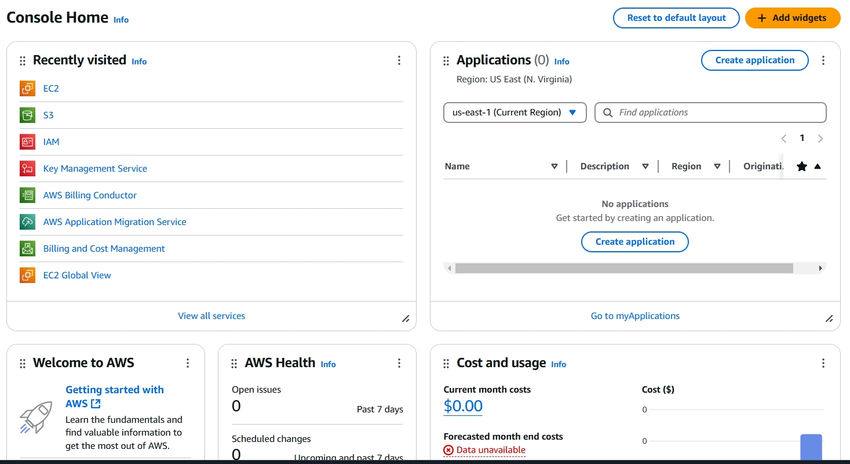The height and width of the screenshot is (464, 850).
Task: Click the EC2 Global View icon
Action: click(27, 275)
